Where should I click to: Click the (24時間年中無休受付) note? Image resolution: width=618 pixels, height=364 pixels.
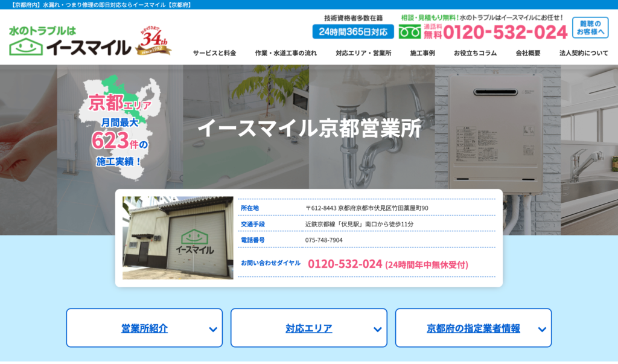point(427,264)
